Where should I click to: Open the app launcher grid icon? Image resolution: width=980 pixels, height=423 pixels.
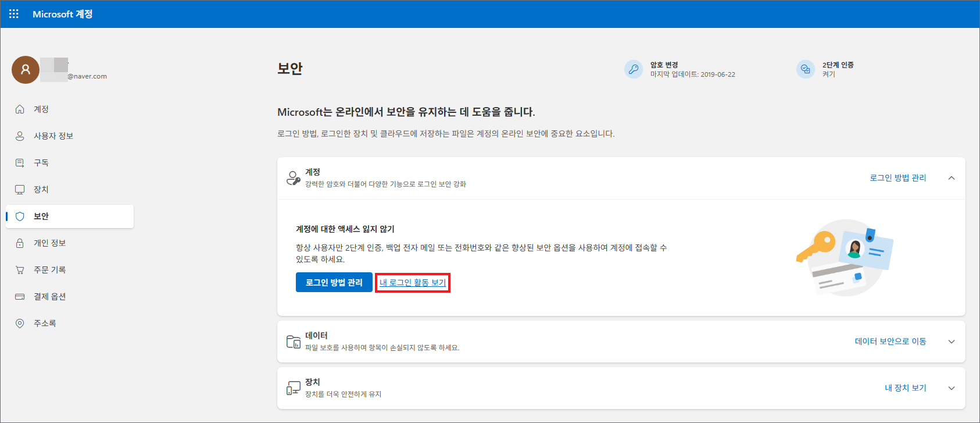pos(14,13)
